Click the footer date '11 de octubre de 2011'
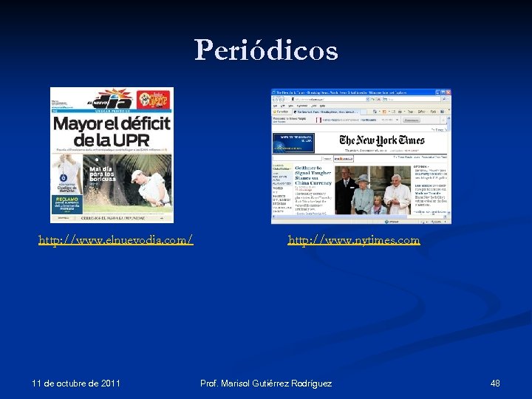The width and height of the screenshot is (532, 399). pyautogui.click(x=76, y=383)
